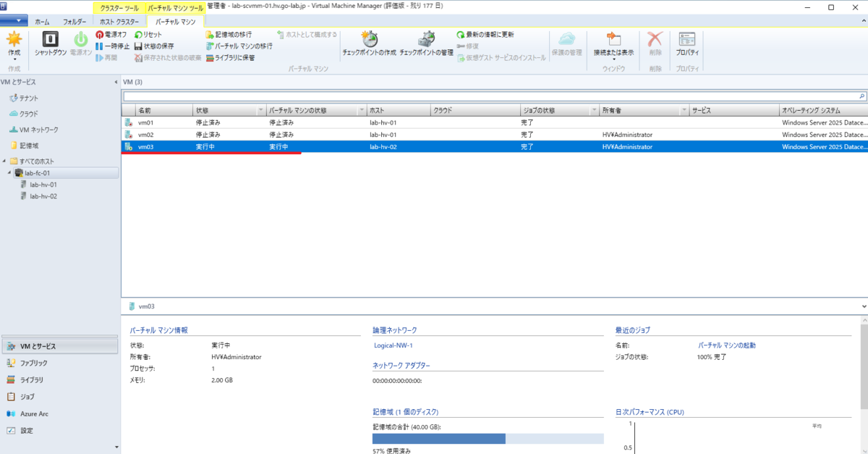Click ライブラリに保管 (Store in Library)
The image size is (868, 454).
[x=230, y=58]
